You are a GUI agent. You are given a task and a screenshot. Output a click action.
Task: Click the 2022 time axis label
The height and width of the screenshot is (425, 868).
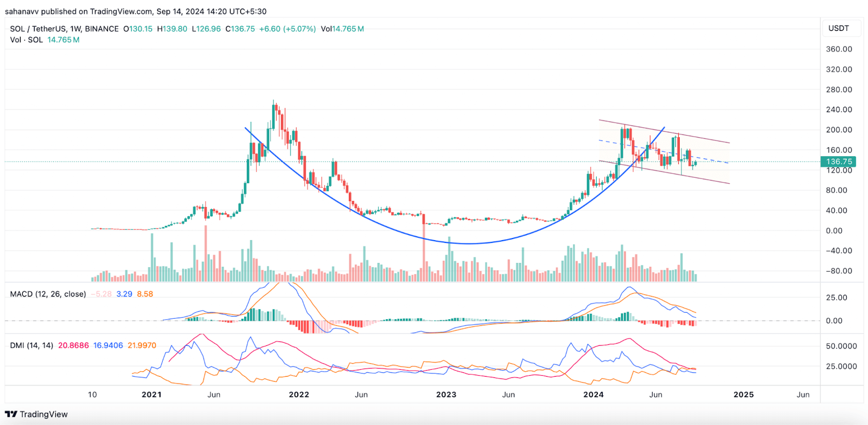coord(299,395)
